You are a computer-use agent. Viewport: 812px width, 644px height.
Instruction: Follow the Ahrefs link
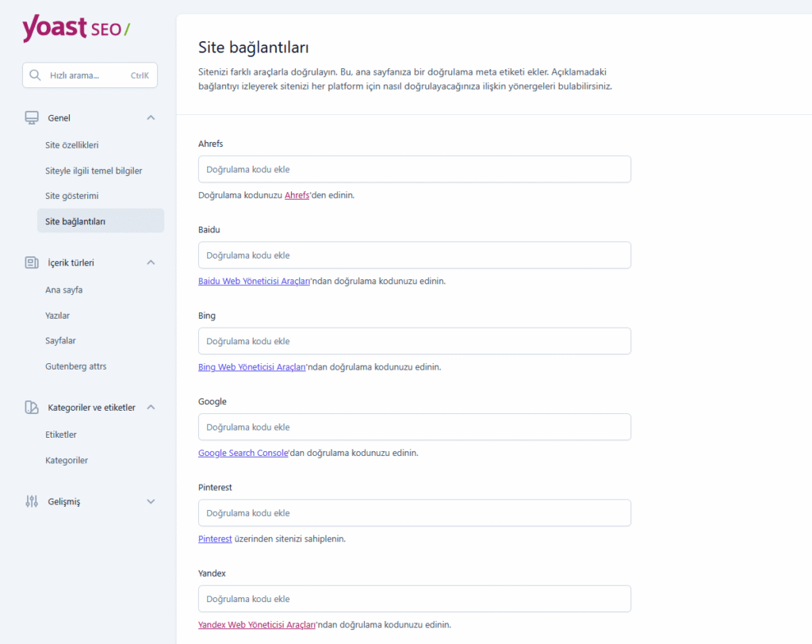(x=297, y=195)
